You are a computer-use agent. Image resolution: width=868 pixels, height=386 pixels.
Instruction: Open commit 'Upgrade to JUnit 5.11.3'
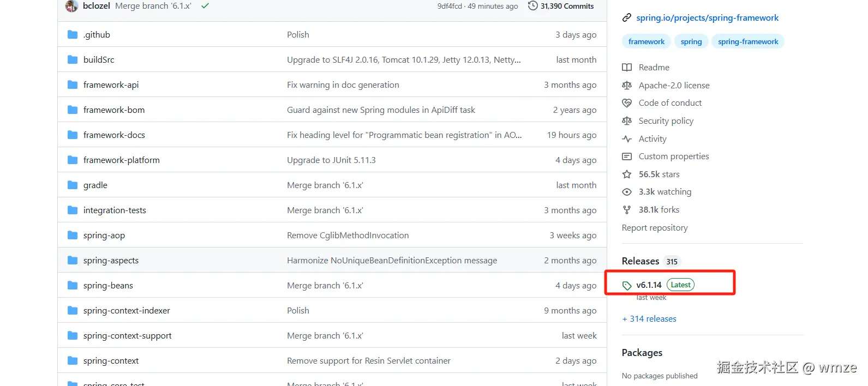tap(331, 160)
